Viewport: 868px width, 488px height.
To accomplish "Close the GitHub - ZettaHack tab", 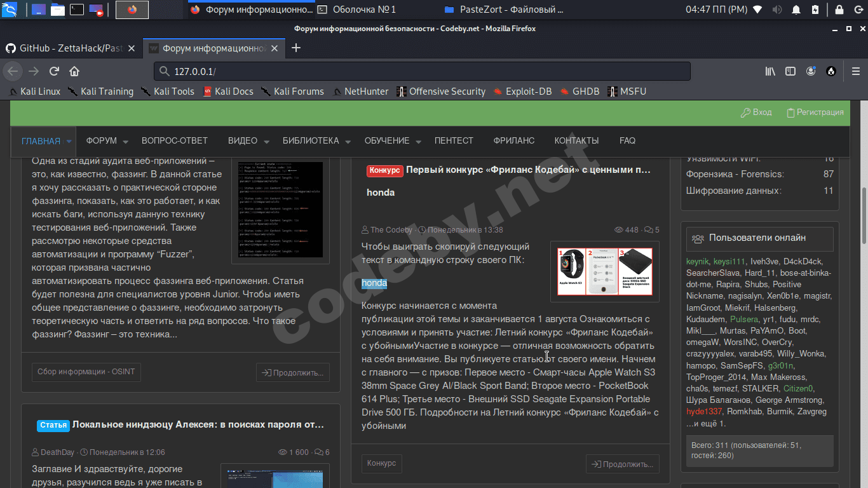I will [132, 48].
